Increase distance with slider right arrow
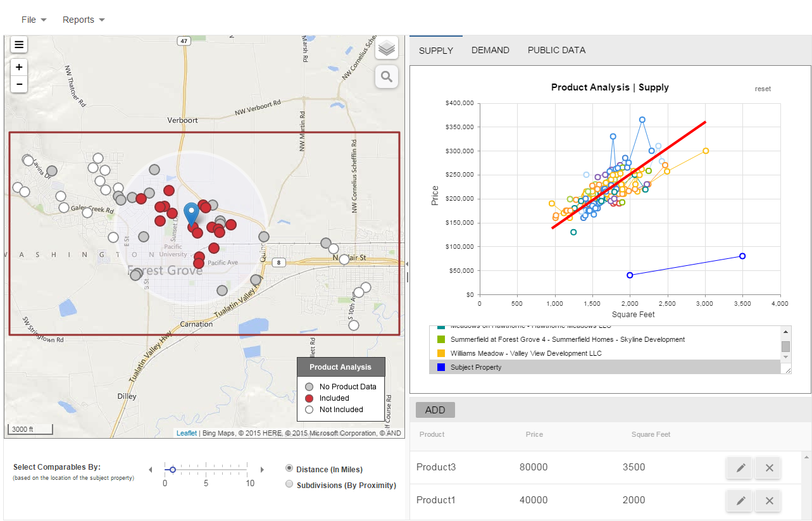The height and width of the screenshot is (521, 812). (262, 470)
